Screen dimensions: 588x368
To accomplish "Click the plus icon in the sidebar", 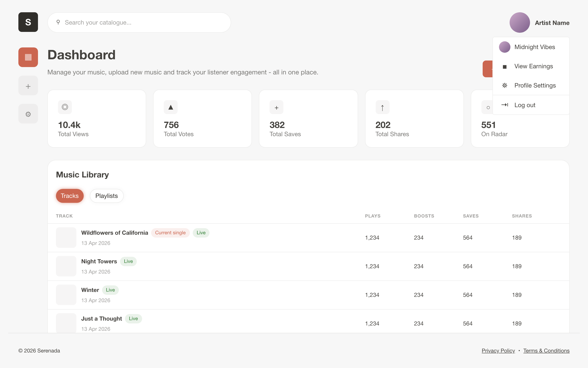I will (28, 86).
